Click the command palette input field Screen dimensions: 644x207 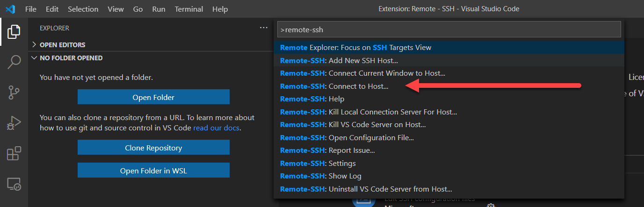[x=449, y=29]
